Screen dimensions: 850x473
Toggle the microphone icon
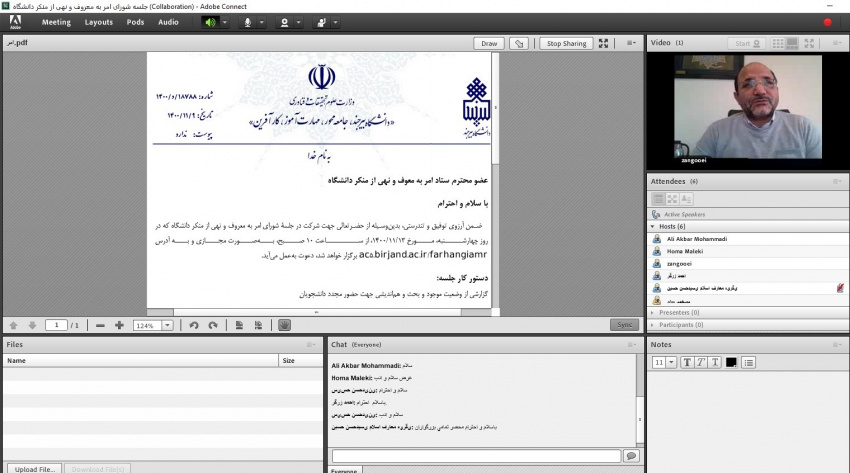[247, 22]
